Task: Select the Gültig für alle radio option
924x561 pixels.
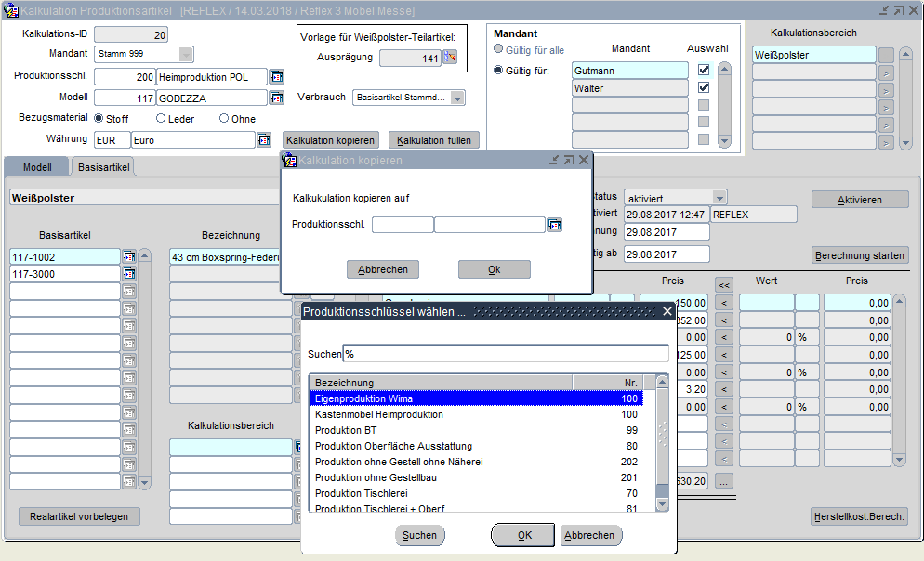Action: click(499, 49)
